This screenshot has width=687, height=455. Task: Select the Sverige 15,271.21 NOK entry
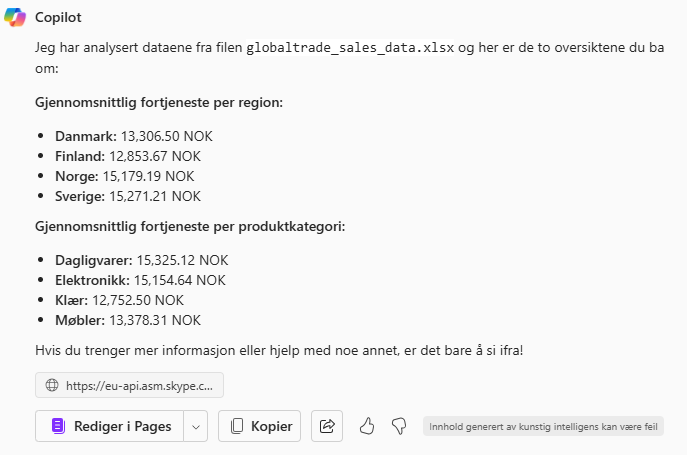(127, 196)
